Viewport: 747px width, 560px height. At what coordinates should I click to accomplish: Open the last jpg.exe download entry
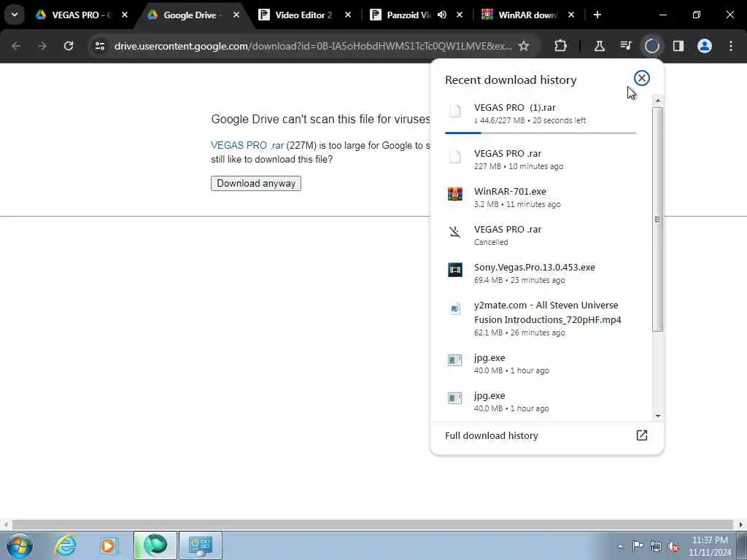point(541,402)
